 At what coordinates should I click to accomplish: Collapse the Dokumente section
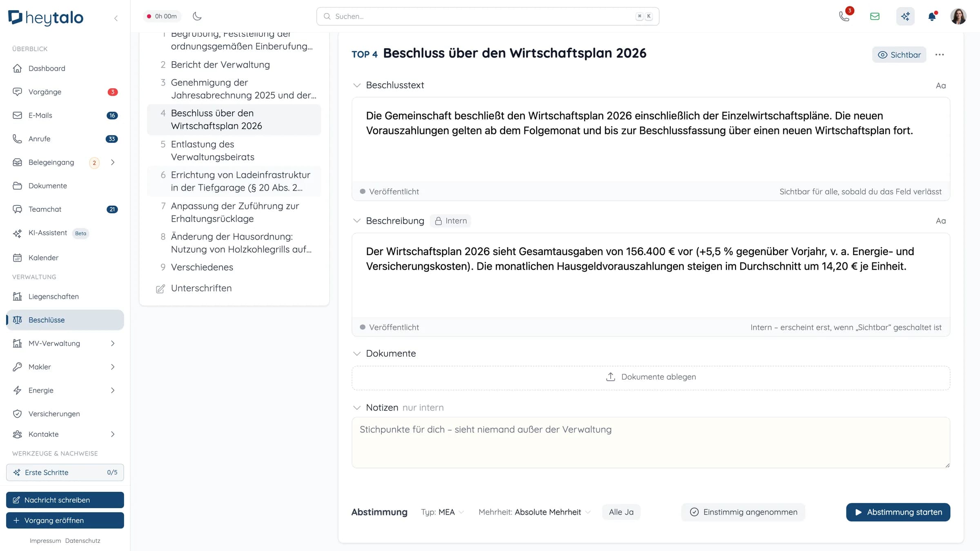click(x=357, y=353)
